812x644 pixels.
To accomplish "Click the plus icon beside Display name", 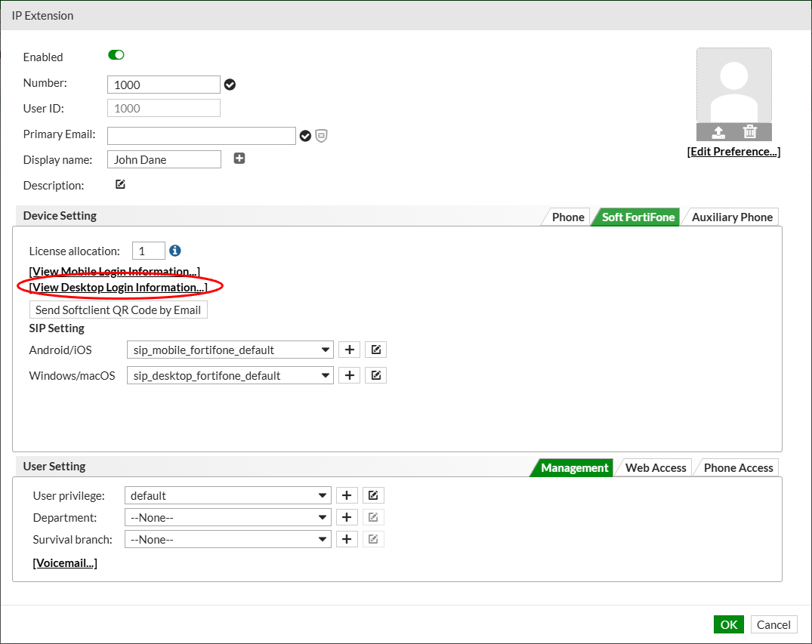I will pyautogui.click(x=239, y=159).
